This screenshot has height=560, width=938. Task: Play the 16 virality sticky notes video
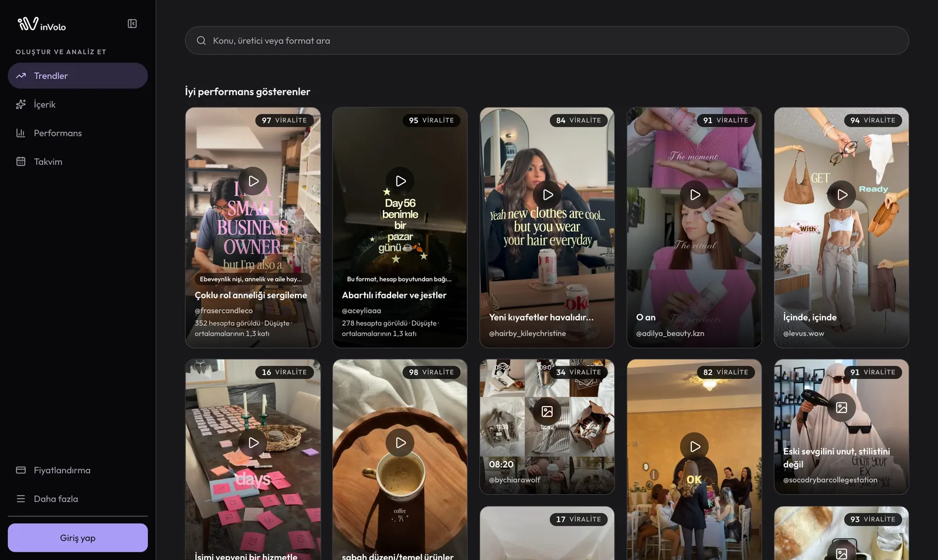(253, 443)
